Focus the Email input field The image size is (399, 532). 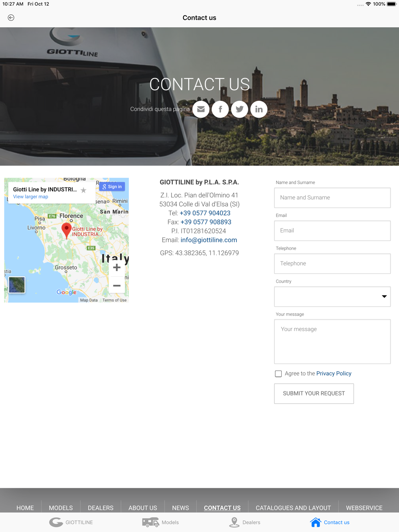click(x=332, y=231)
